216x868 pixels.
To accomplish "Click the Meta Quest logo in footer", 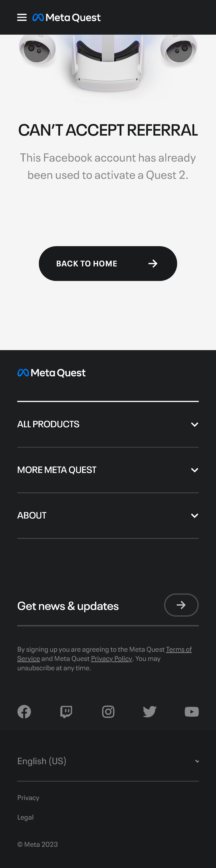I will (51, 373).
